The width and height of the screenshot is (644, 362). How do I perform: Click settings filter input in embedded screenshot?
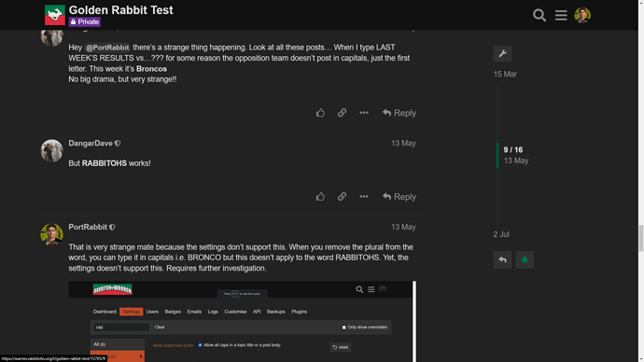point(121,327)
